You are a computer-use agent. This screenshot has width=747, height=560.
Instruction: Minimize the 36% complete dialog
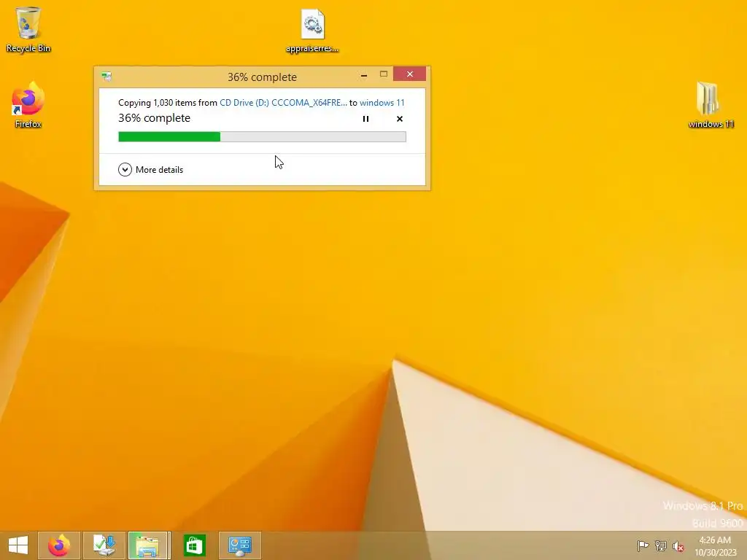(x=364, y=75)
